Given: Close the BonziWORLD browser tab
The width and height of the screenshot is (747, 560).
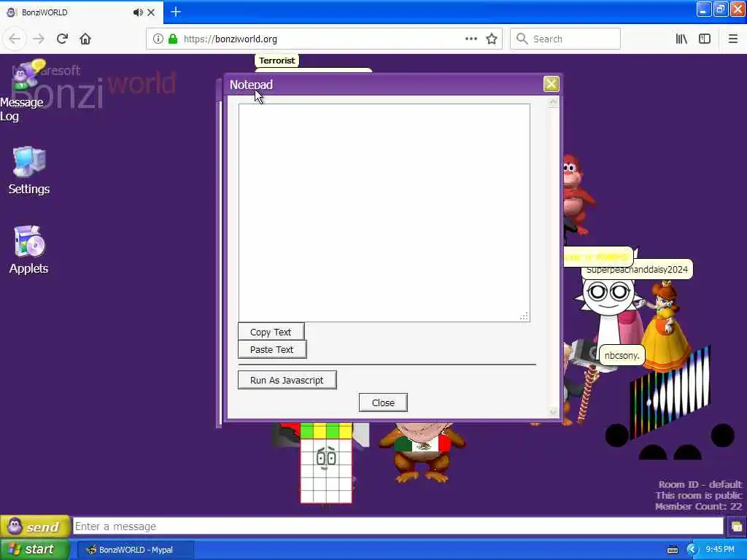Looking at the screenshot, I should [x=151, y=12].
